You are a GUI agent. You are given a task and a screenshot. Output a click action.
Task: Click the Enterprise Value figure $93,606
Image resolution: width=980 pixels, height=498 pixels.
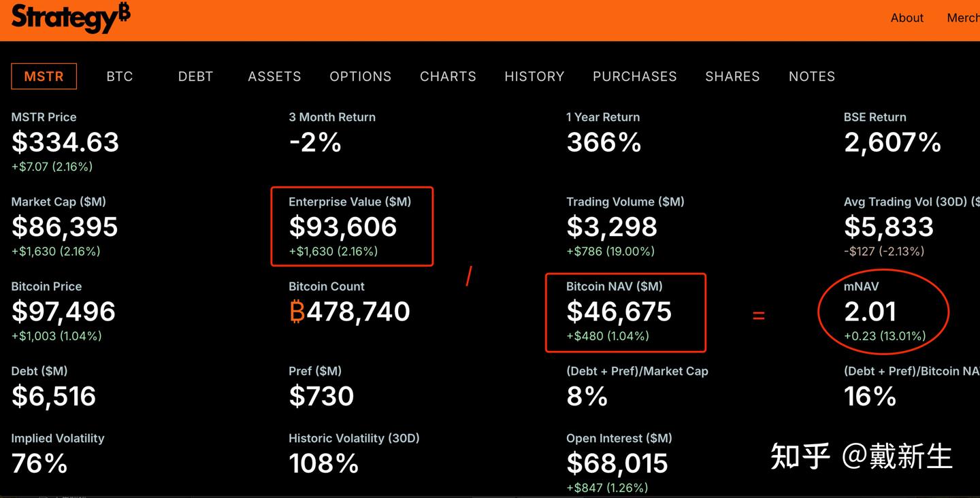pyautogui.click(x=342, y=227)
